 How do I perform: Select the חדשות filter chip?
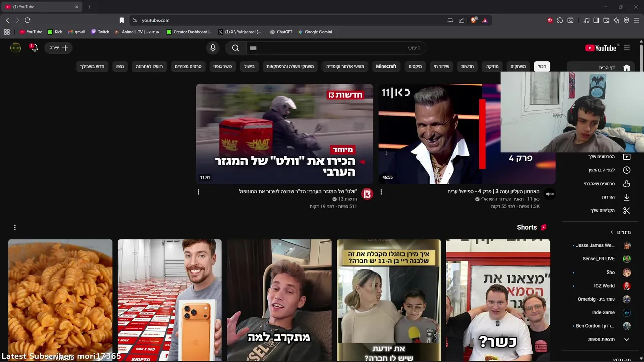pyautogui.click(x=468, y=66)
